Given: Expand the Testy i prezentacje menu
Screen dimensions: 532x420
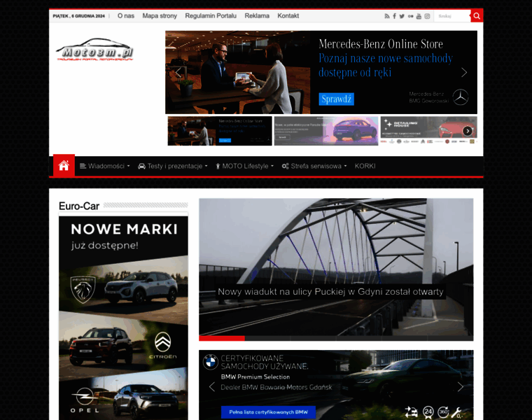Looking at the screenshot, I should (x=172, y=166).
